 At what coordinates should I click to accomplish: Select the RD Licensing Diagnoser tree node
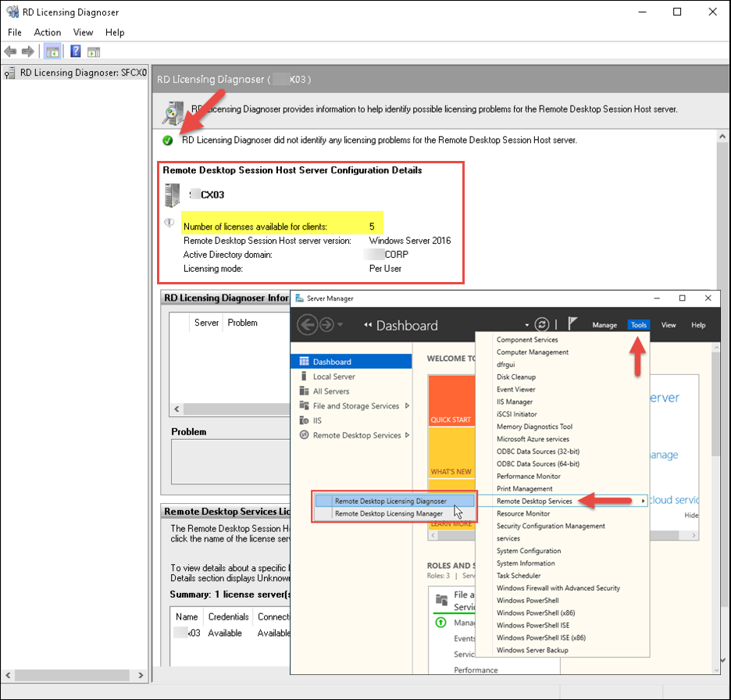coord(75,73)
